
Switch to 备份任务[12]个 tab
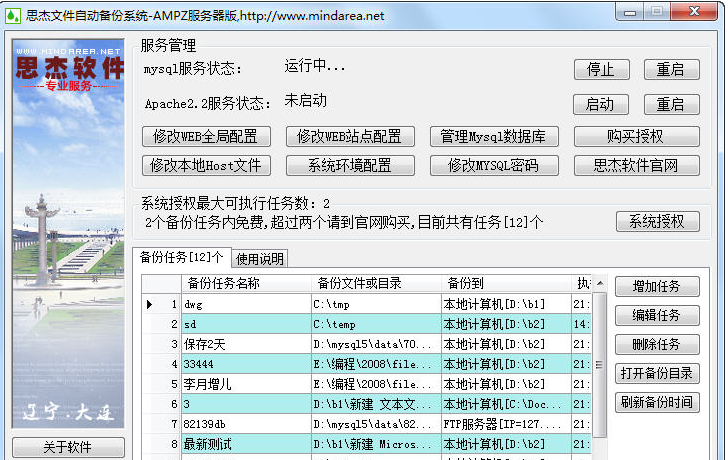[x=182, y=257]
